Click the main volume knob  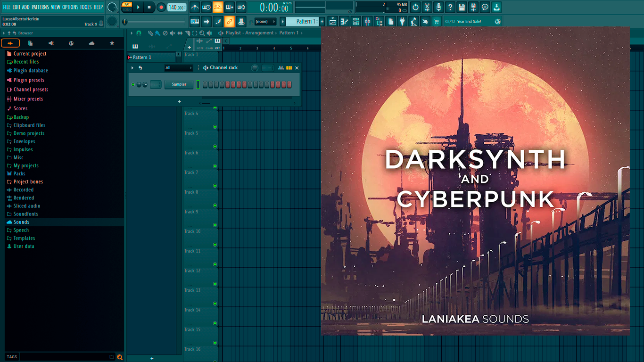pyautogui.click(x=112, y=7)
